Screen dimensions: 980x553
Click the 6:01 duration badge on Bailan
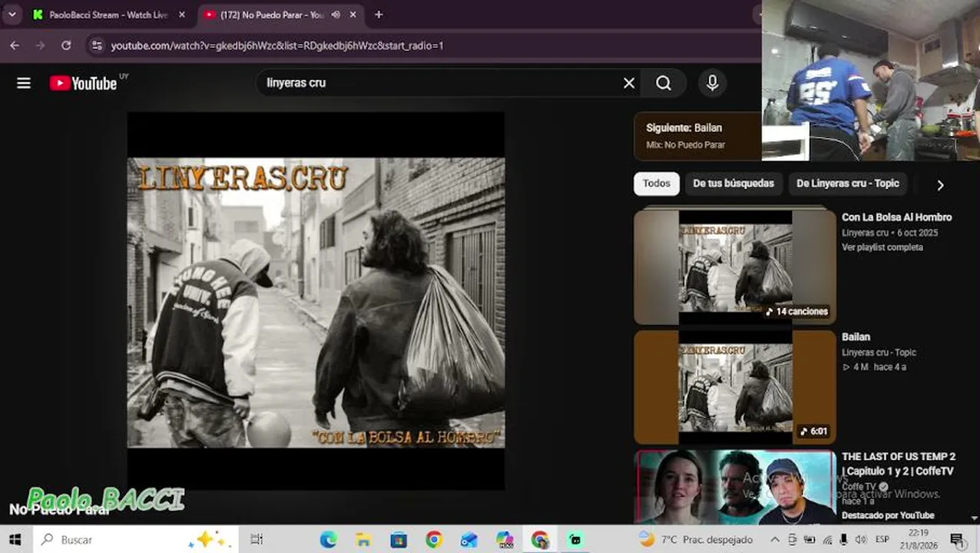click(x=814, y=431)
